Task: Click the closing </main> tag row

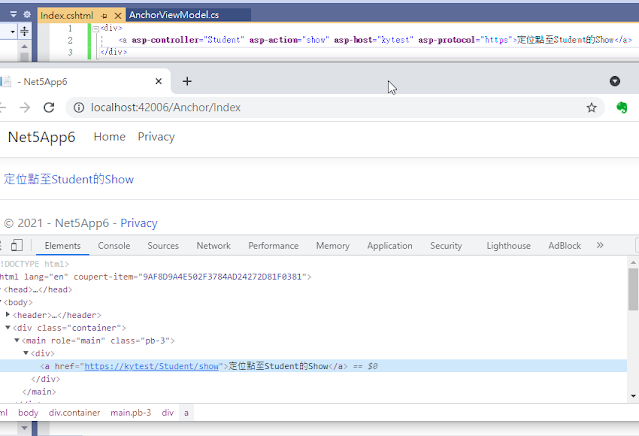Action: point(313,392)
